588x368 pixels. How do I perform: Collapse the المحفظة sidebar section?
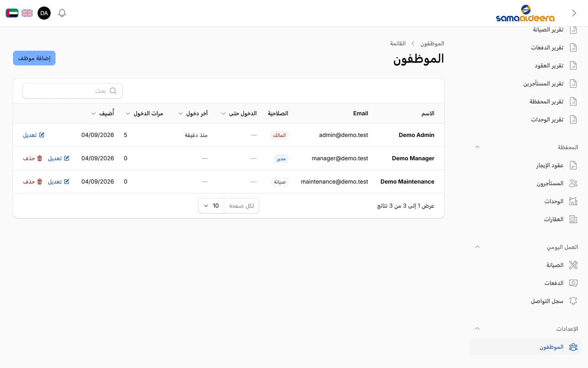tap(477, 147)
